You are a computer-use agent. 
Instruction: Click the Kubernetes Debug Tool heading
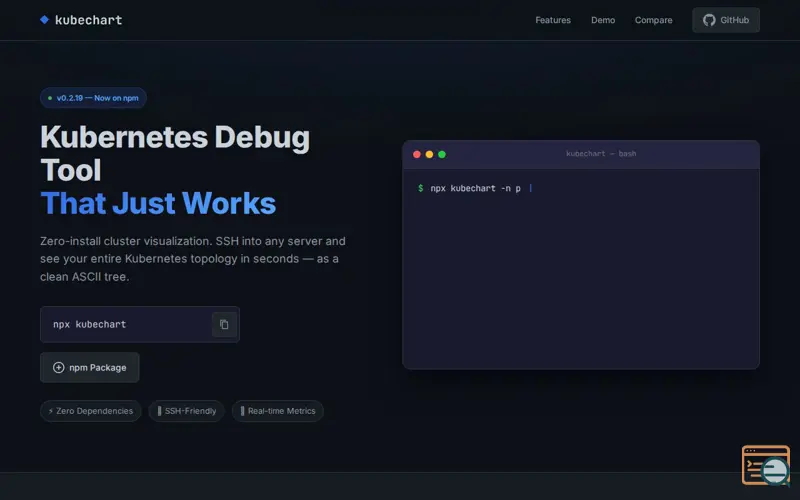pyautogui.click(x=175, y=153)
